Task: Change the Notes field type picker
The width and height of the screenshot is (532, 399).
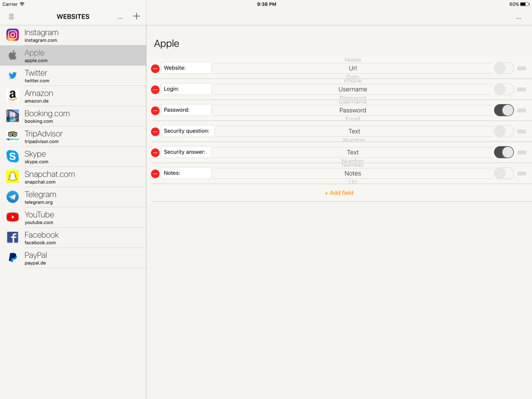Action: tap(353, 173)
